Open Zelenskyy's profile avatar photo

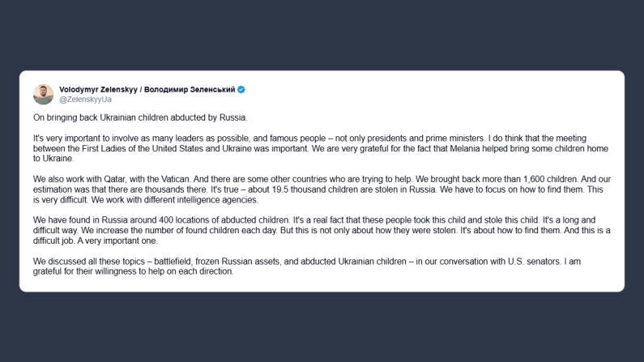[43, 94]
